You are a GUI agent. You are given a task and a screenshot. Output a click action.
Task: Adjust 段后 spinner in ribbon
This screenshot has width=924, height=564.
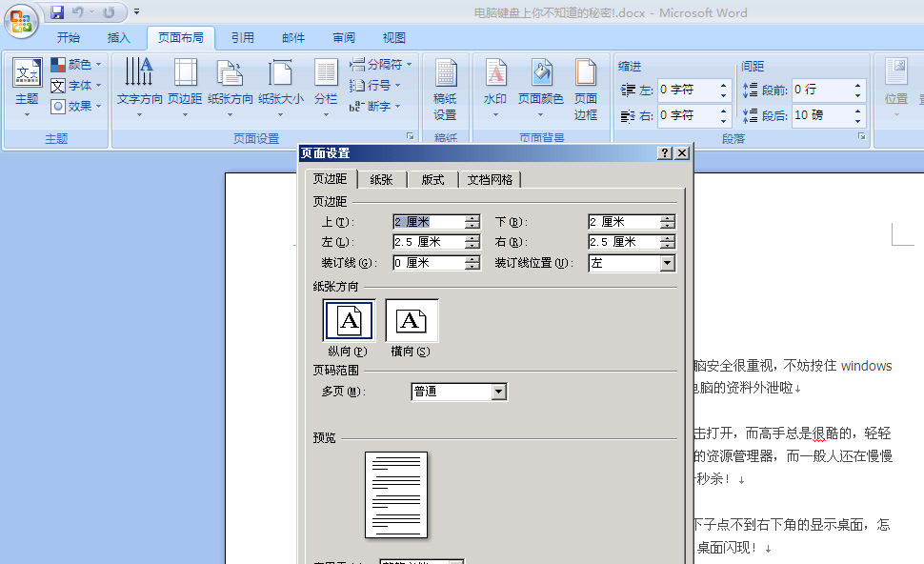click(858, 116)
